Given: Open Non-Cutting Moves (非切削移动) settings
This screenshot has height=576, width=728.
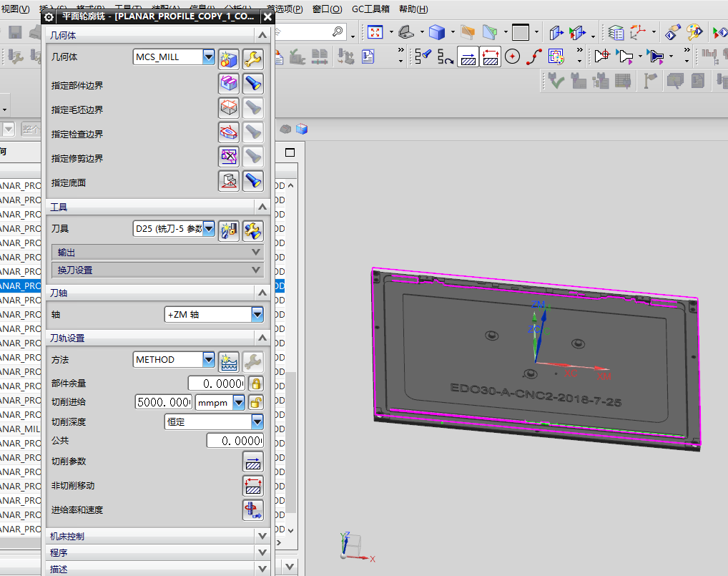Looking at the screenshot, I should pyautogui.click(x=253, y=487).
